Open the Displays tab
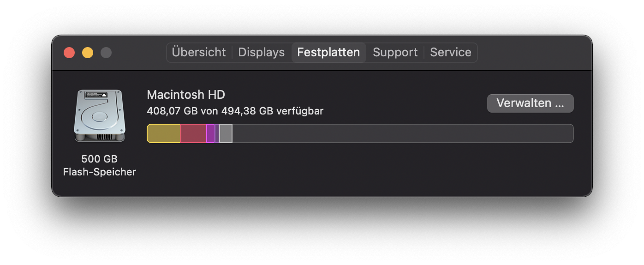Screen dimensions: 644x265 (261, 52)
